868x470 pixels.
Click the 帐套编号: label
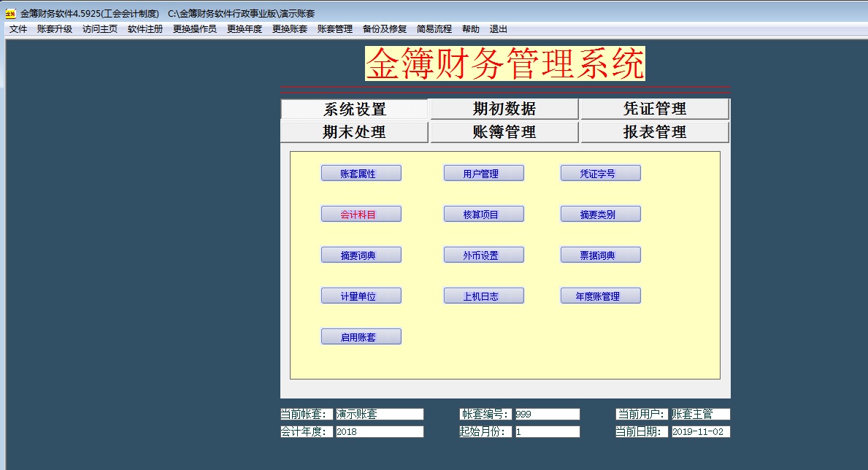[485, 414]
